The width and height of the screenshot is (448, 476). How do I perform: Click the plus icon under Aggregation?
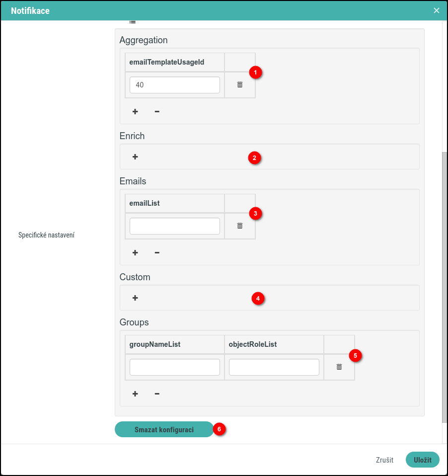[135, 111]
